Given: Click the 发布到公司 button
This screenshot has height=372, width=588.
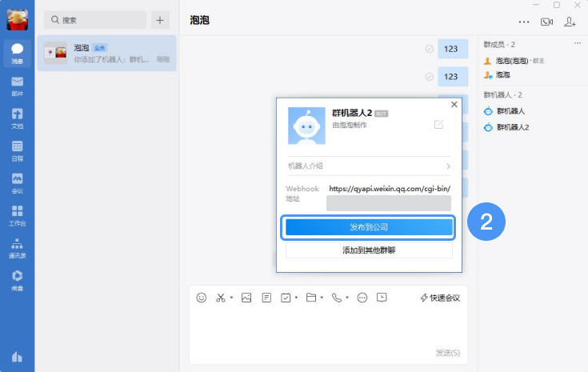Looking at the screenshot, I should click(369, 227).
